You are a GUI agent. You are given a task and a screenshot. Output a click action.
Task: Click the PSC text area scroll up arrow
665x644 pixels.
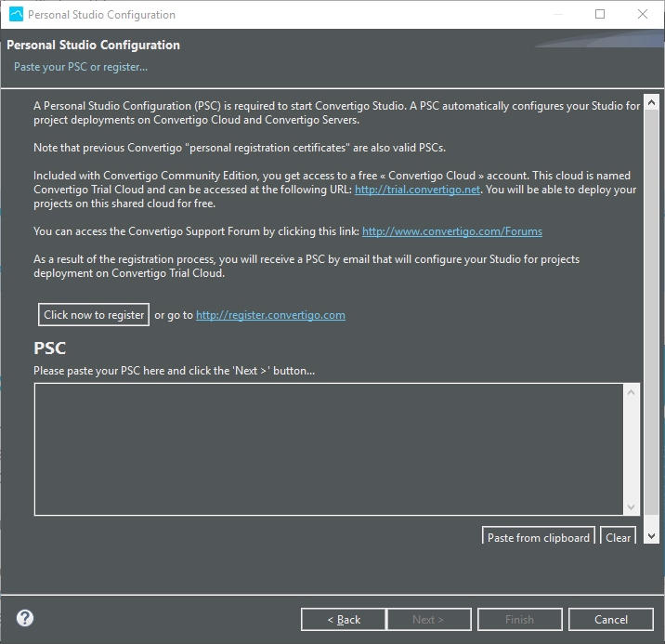[632, 393]
